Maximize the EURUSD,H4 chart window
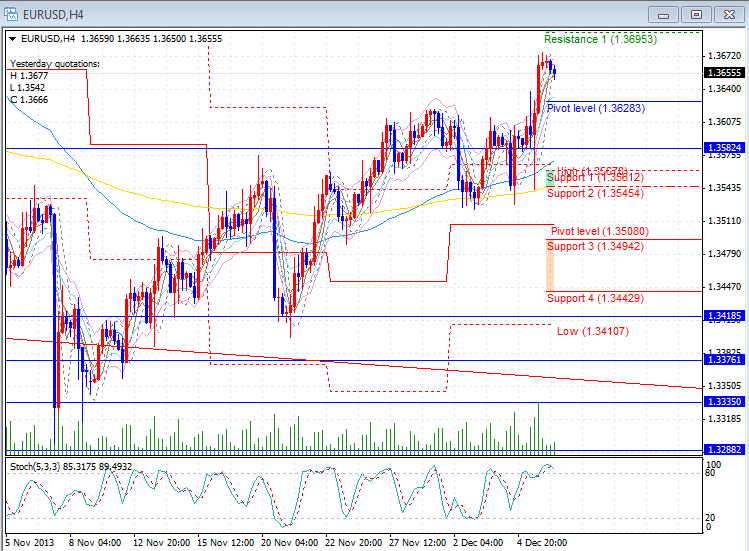The image size is (749, 551). coord(696,15)
